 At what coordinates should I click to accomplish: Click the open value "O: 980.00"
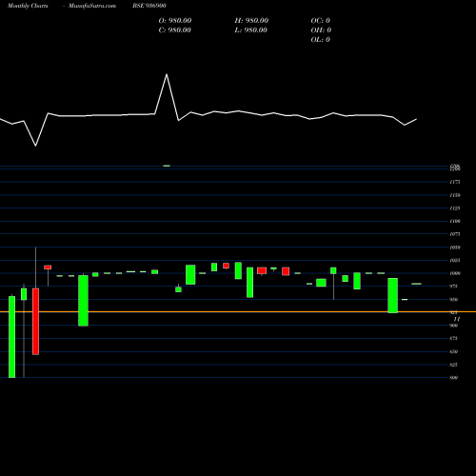(175, 21)
